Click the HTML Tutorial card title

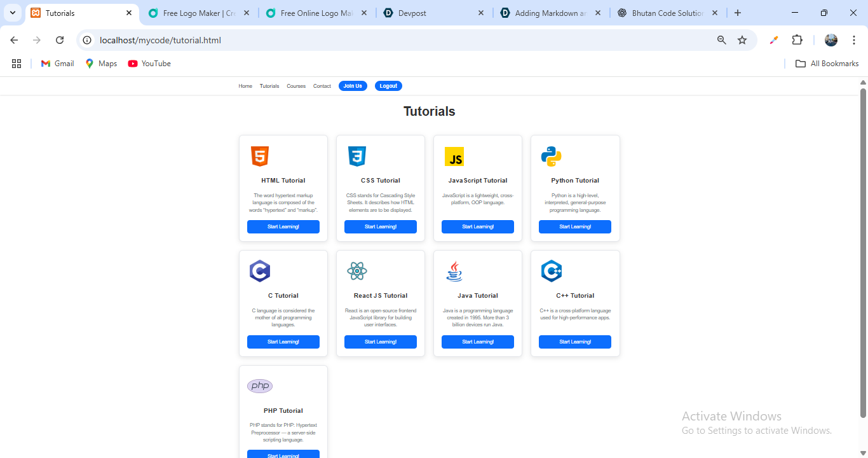(283, 181)
